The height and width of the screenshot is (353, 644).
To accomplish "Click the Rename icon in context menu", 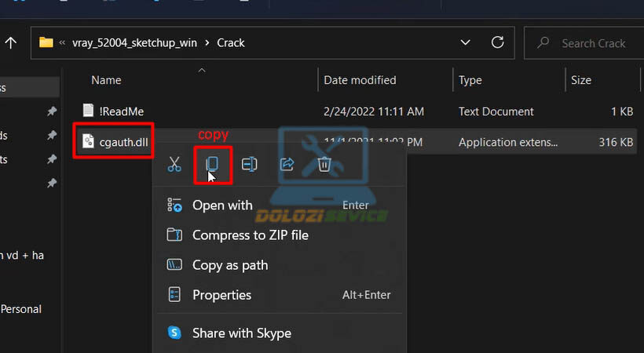I will click(x=250, y=165).
